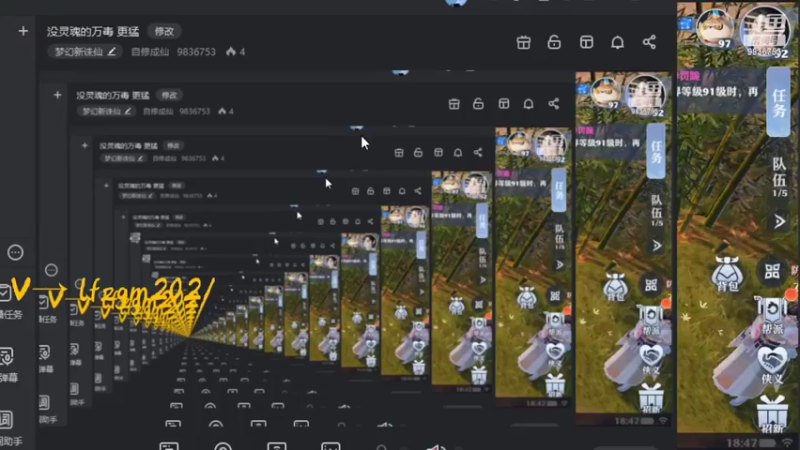
Task: Open the 招新 gift box icon in the largest game preview
Action: (x=772, y=413)
